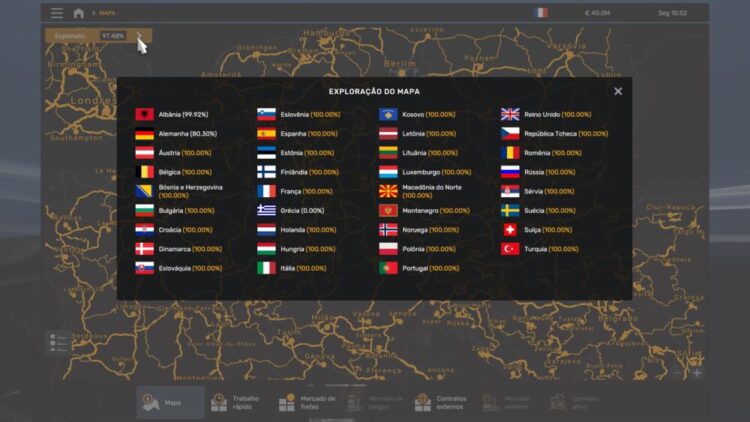The image size is (750, 422).
Task: Click the Luxembourg flag icon
Action: point(388,172)
